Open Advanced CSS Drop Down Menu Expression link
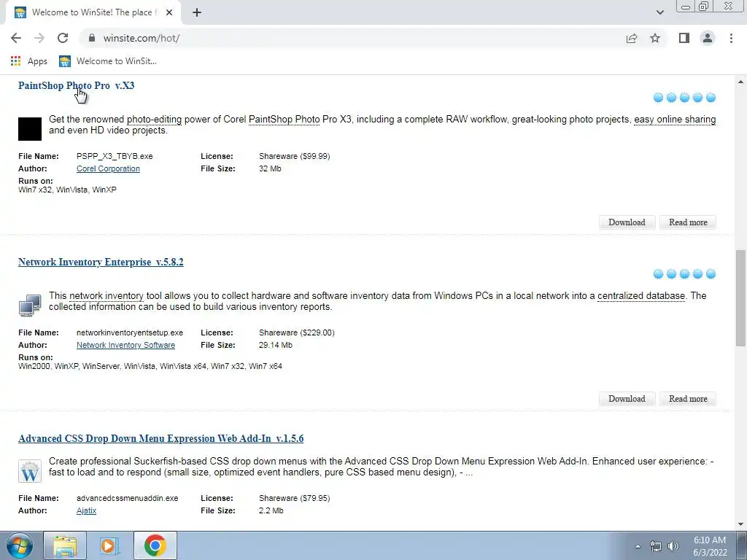The width and height of the screenshot is (747, 560). pyautogui.click(x=161, y=438)
